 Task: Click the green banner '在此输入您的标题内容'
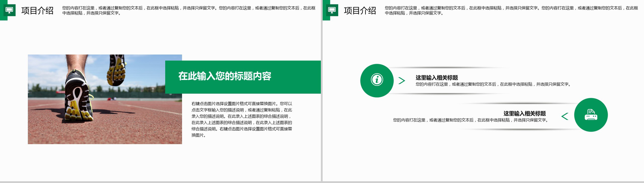click(243, 77)
